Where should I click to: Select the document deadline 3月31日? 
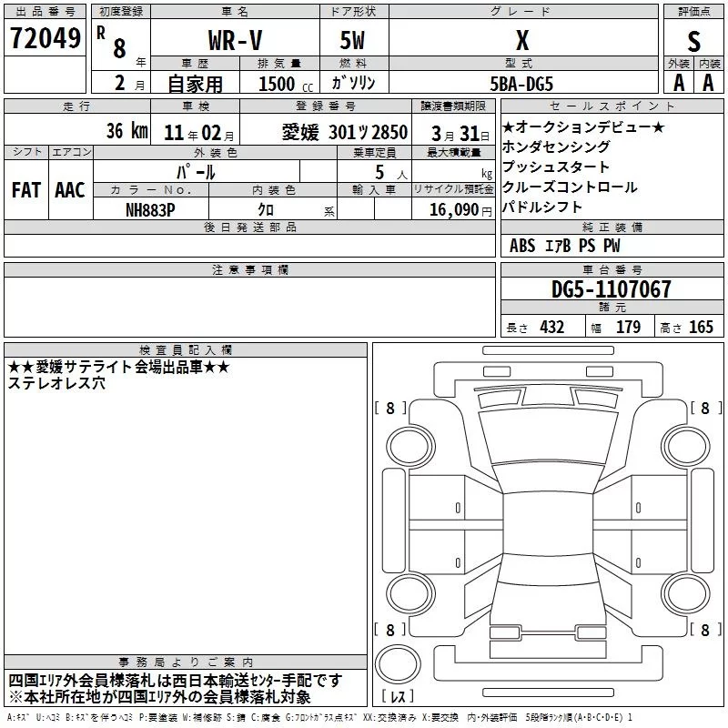coord(460,134)
